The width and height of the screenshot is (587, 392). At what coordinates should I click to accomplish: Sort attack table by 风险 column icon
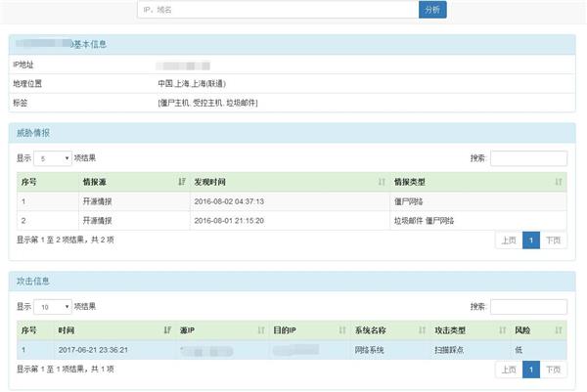559,330
